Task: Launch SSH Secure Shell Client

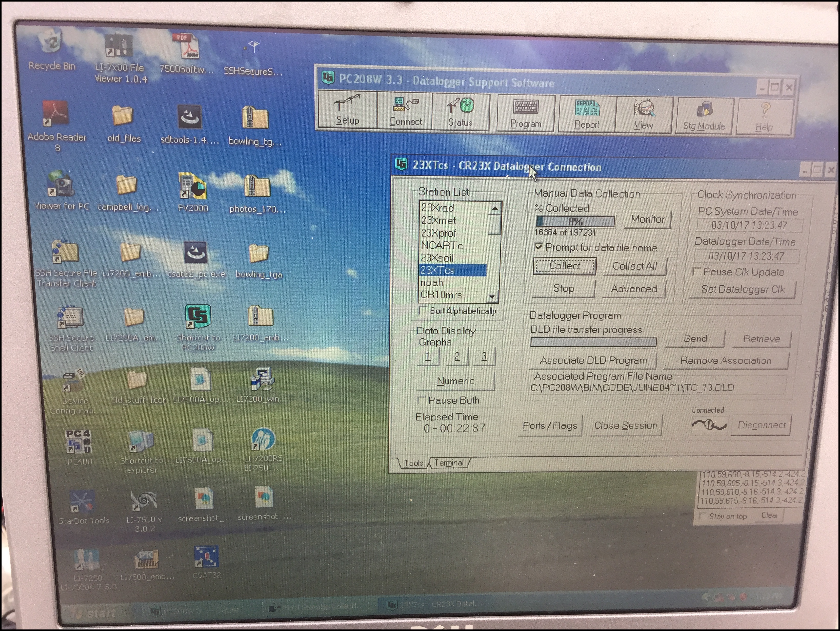Action: [71, 329]
